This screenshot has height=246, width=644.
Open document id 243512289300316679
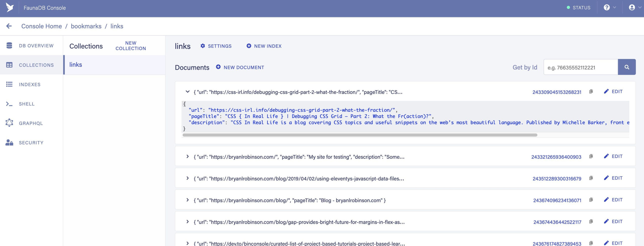(557, 179)
